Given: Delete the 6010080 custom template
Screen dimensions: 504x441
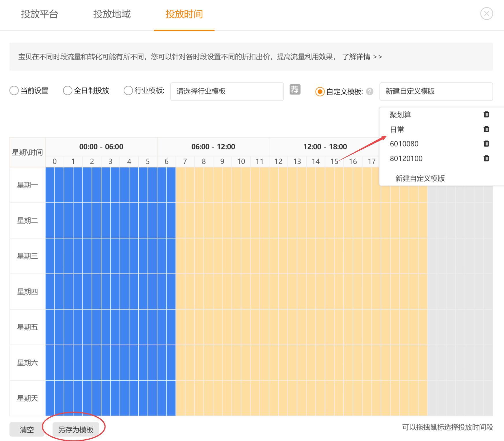Looking at the screenshot, I should point(486,144).
